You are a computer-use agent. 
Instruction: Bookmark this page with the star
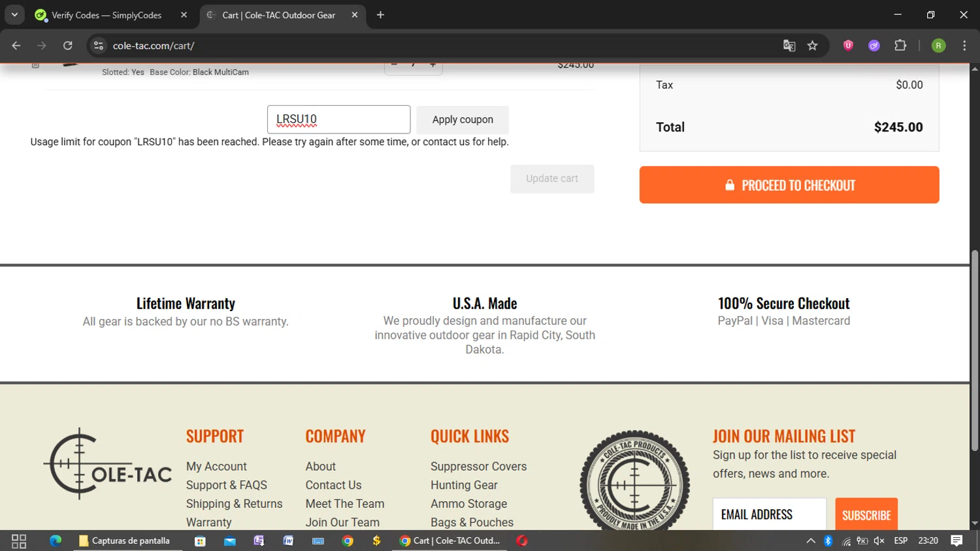coord(812,46)
